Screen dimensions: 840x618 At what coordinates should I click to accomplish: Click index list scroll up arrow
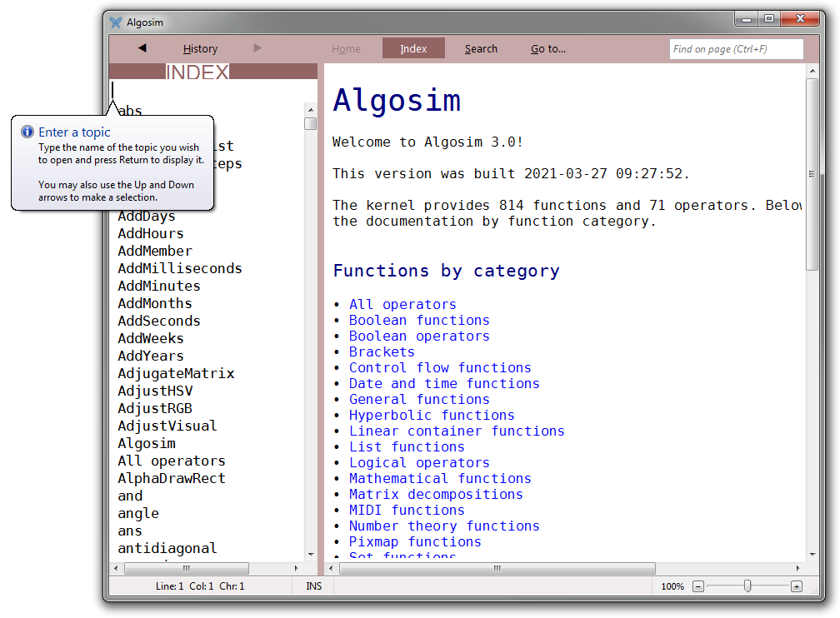click(x=310, y=109)
